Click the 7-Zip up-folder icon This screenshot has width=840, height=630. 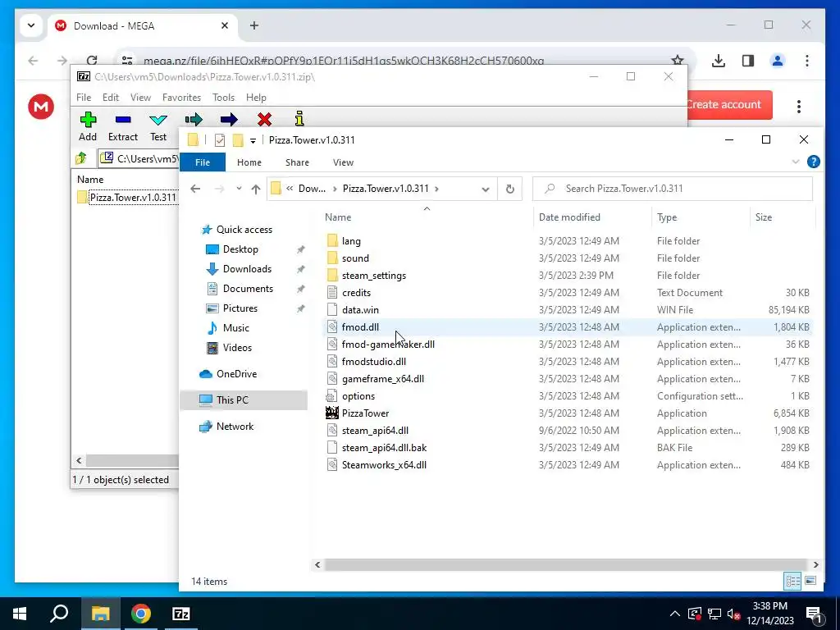pos(81,158)
